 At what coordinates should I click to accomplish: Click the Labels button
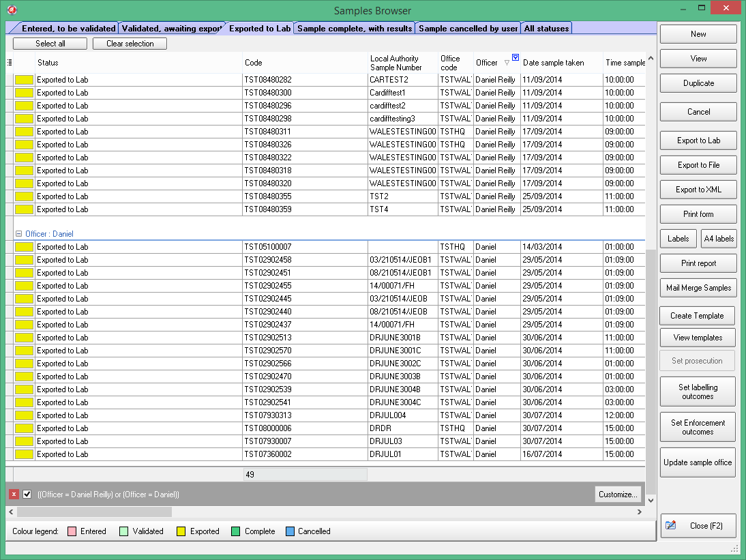coord(678,239)
